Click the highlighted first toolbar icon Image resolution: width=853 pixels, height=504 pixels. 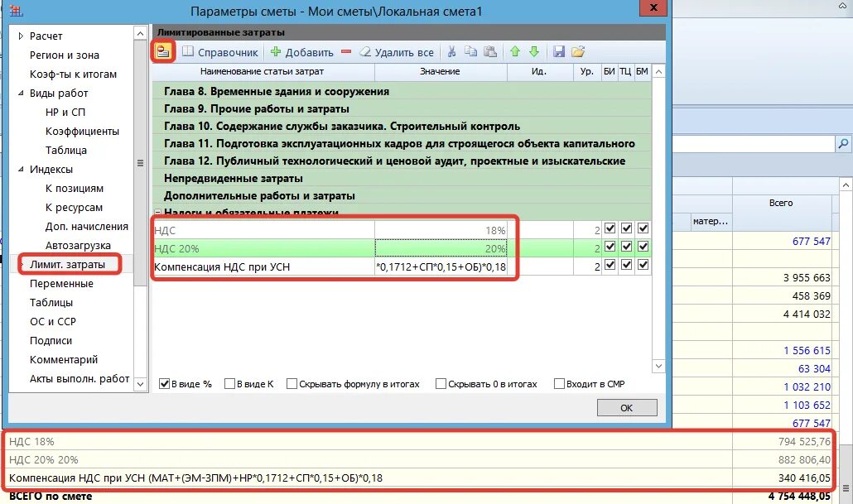pos(162,51)
